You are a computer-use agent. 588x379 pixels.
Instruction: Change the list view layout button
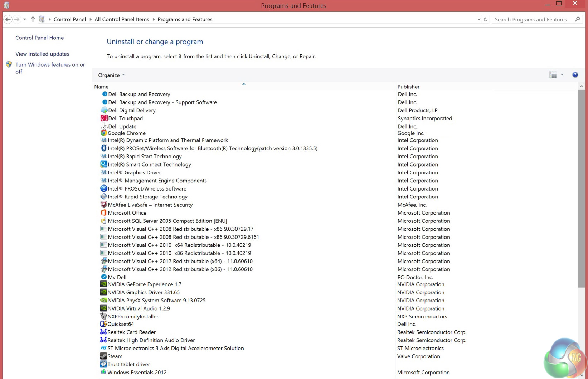point(553,75)
